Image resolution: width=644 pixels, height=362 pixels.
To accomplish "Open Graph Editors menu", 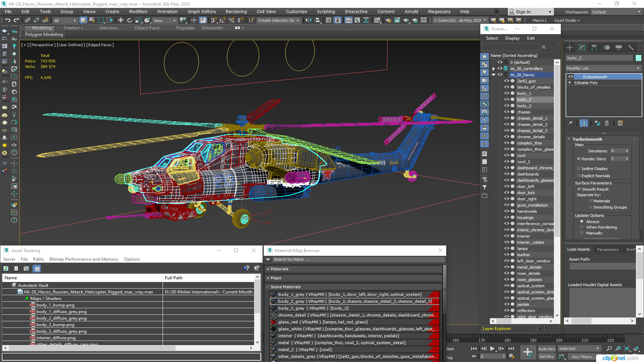I will pyautogui.click(x=202, y=11).
